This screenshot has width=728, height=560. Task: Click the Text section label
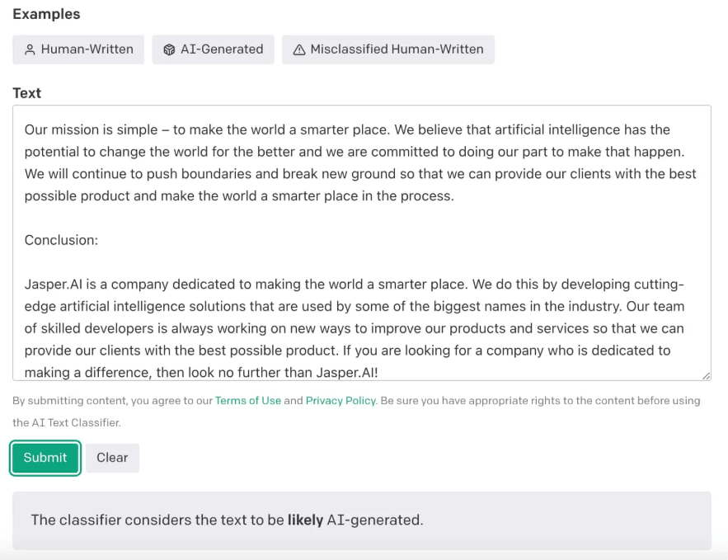pyautogui.click(x=26, y=92)
